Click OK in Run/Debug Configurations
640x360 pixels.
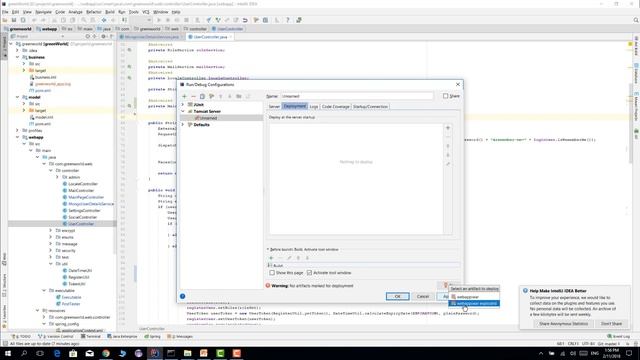[398, 296]
